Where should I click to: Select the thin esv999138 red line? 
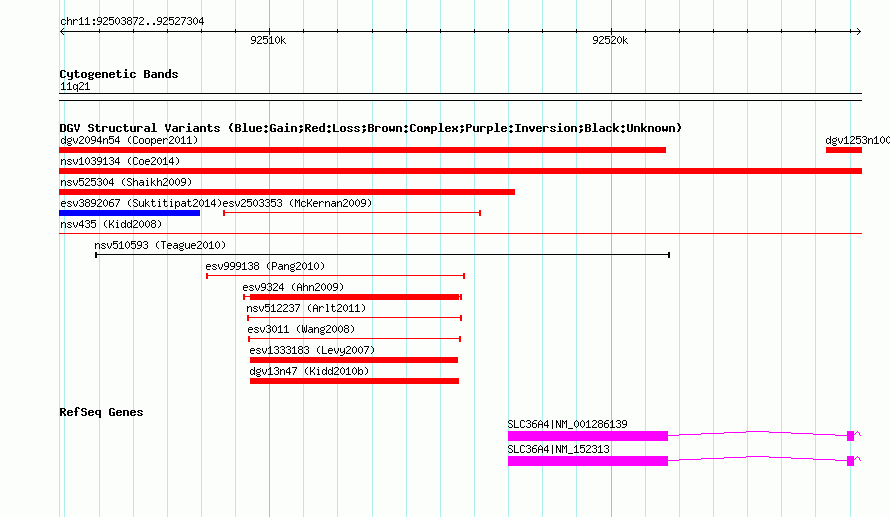point(335,276)
